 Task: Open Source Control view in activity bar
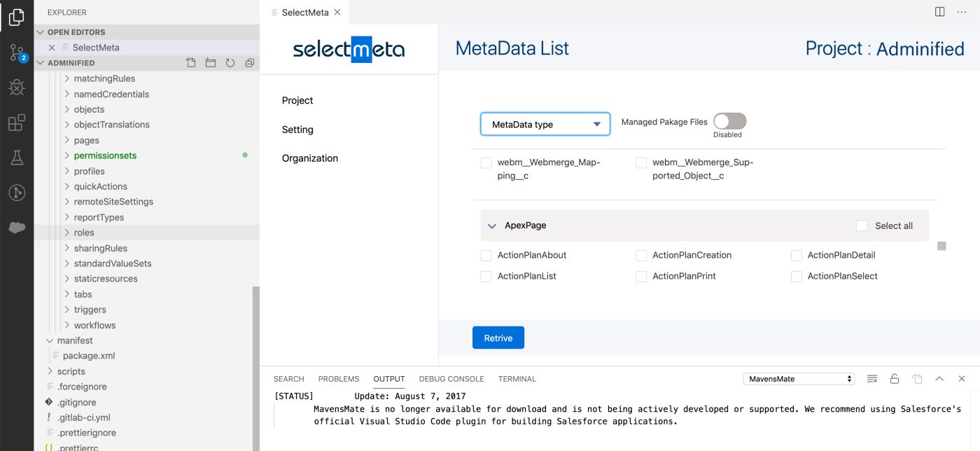(x=17, y=53)
